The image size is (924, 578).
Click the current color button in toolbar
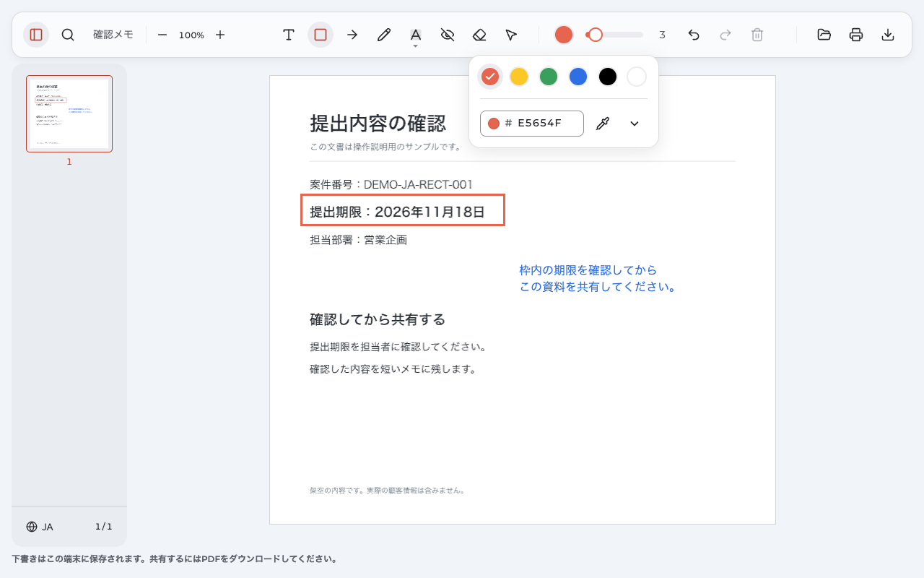click(x=564, y=35)
